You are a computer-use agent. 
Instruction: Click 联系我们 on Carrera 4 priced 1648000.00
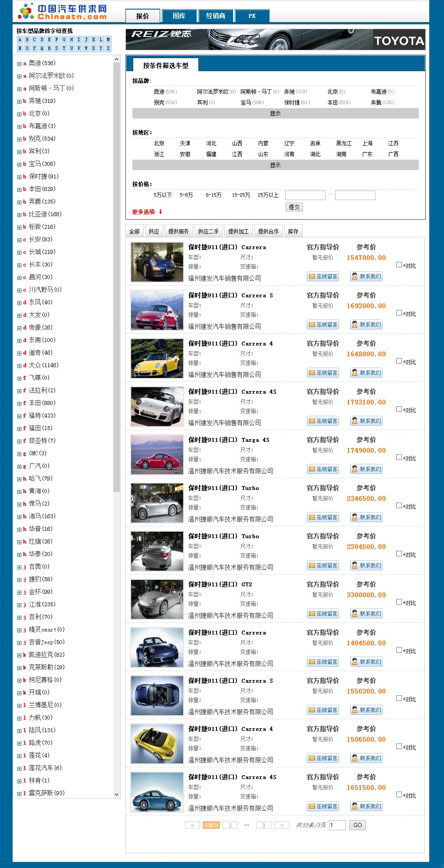click(366, 373)
